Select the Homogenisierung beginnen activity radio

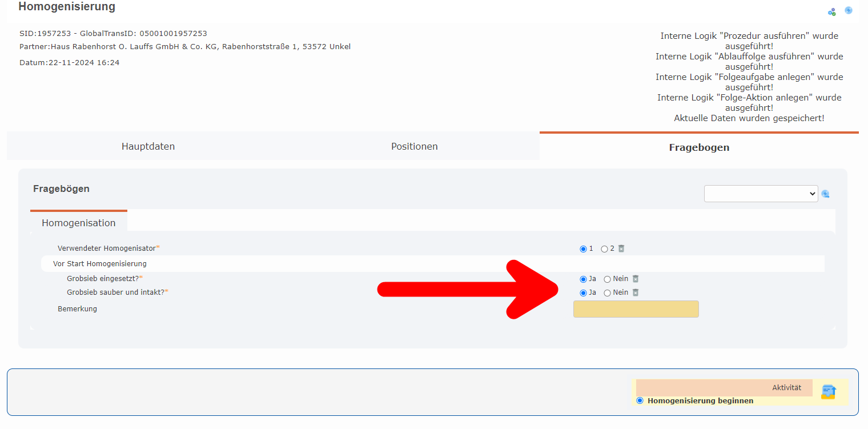coord(640,400)
